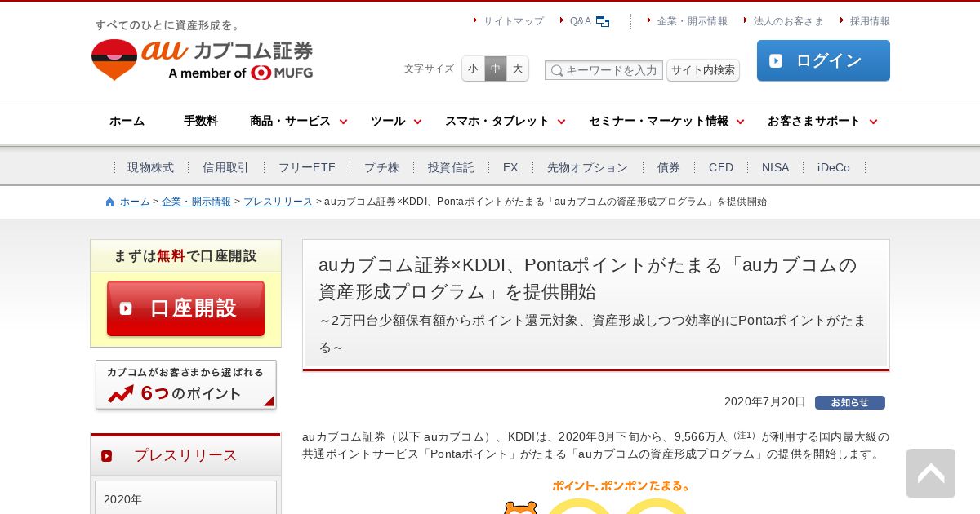This screenshot has height=514, width=980.
Task: Open the 商品・サービス menu item
Action: tap(290, 122)
